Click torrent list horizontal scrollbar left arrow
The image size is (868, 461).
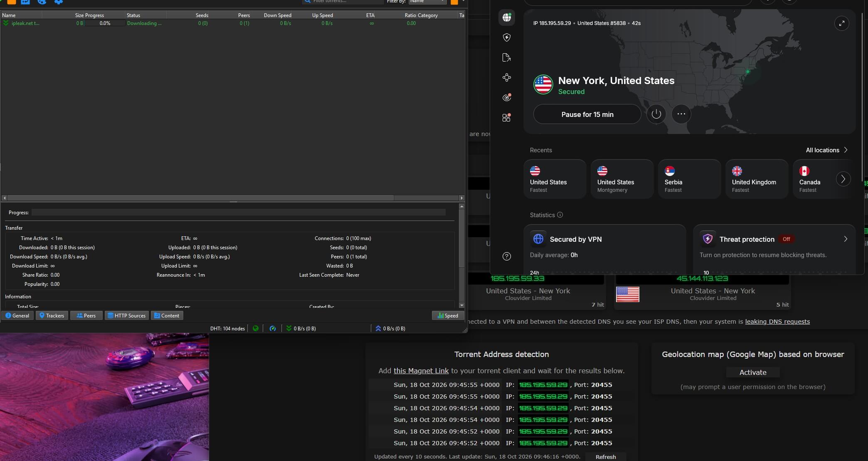point(4,198)
